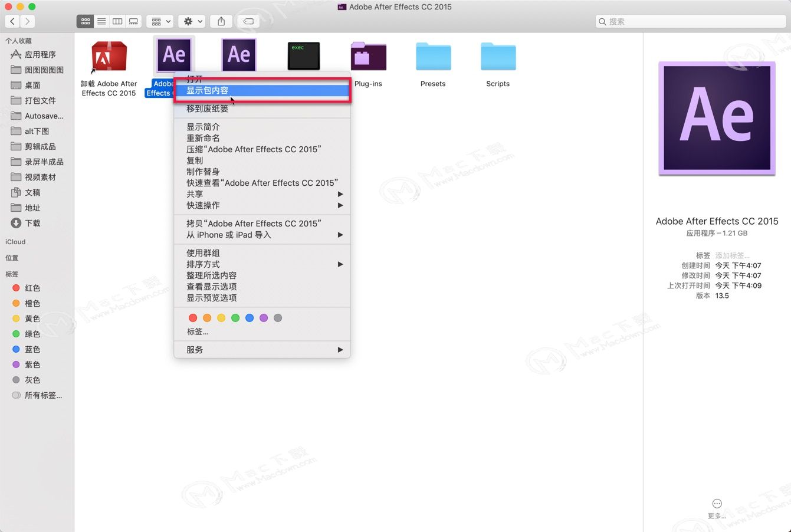Select the second Ae application icon without a label

[x=239, y=55]
